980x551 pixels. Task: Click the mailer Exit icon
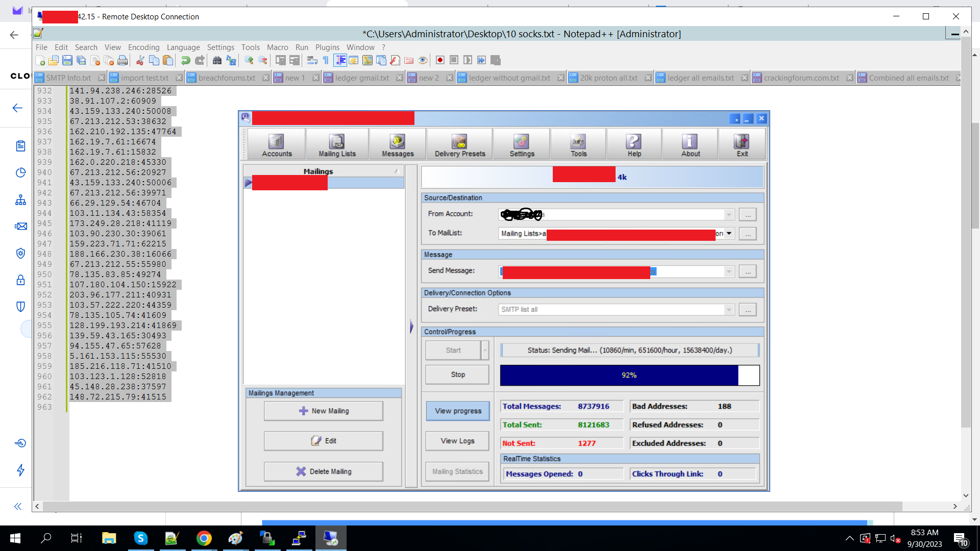point(742,145)
